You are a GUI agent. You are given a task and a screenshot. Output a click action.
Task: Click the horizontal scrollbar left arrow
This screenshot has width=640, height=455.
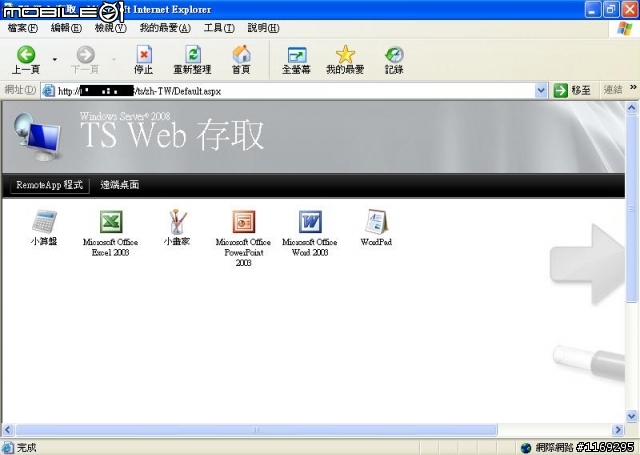(x=8, y=430)
